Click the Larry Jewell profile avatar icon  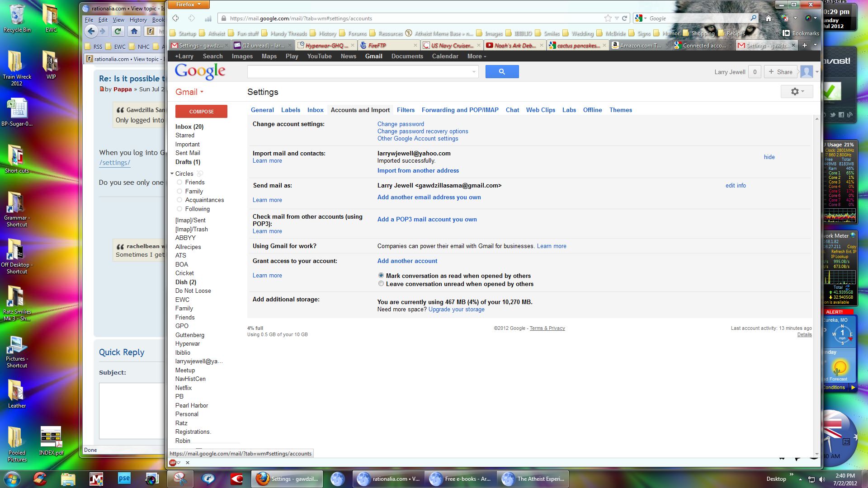coord(806,72)
